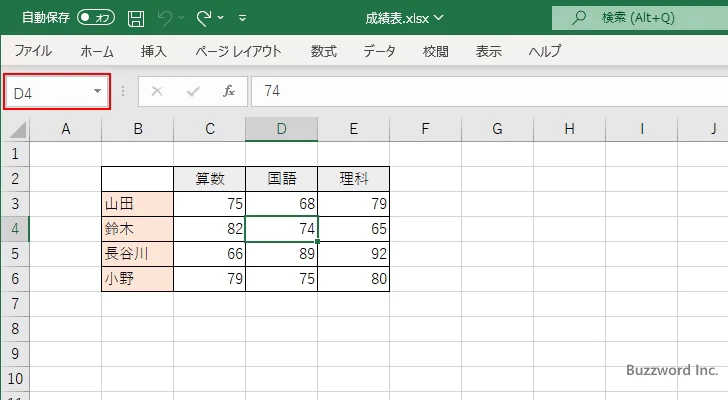This screenshot has height=400, width=728.
Task: Click the 算数 header cell
Action: pos(209,179)
